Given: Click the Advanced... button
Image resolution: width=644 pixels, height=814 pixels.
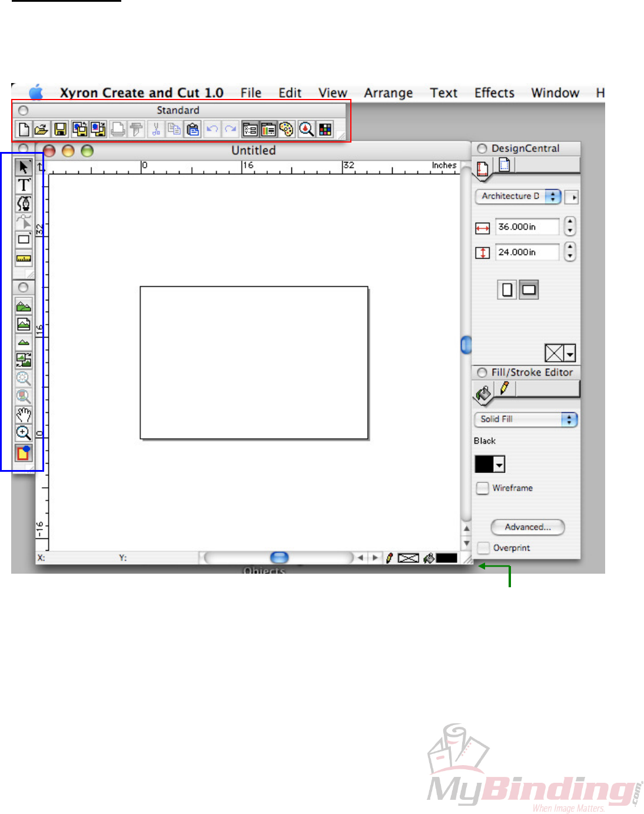Looking at the screenshot, I should pos(527,527).
